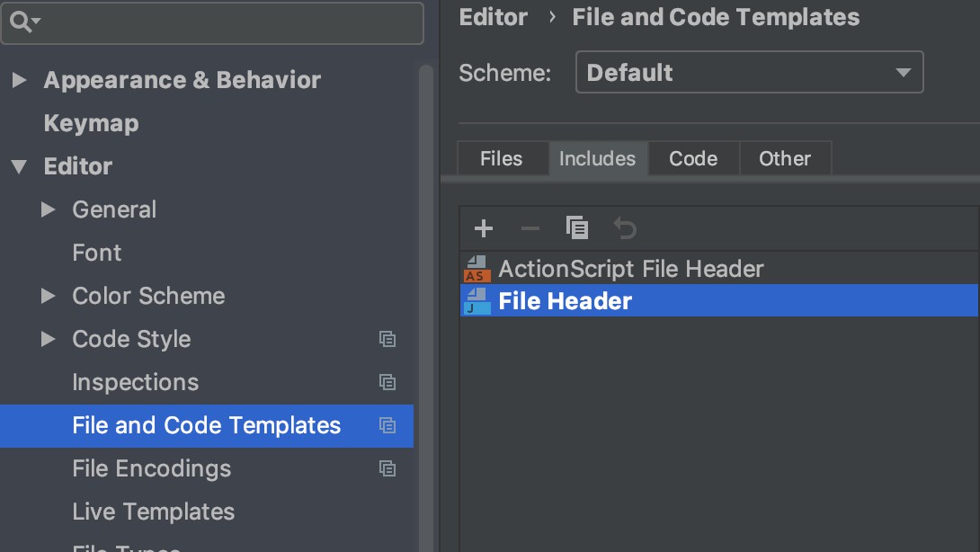980x552 pixels.
Task: Click the settings search field
Action: click(225, 22)
